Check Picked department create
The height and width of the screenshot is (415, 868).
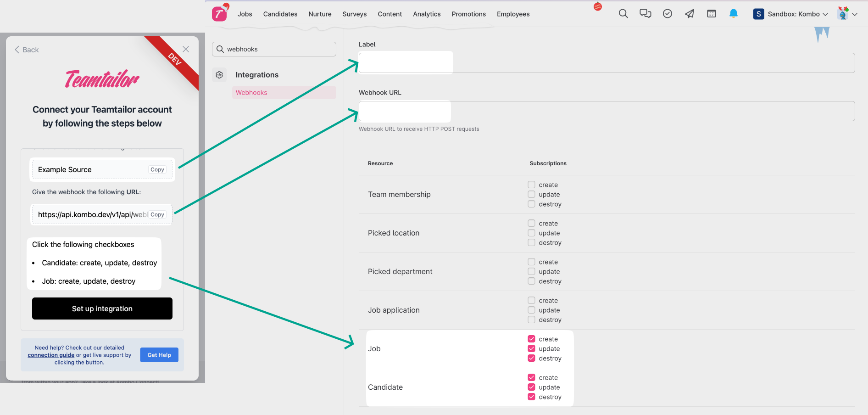pyautogui.click(x=531, y=262)
